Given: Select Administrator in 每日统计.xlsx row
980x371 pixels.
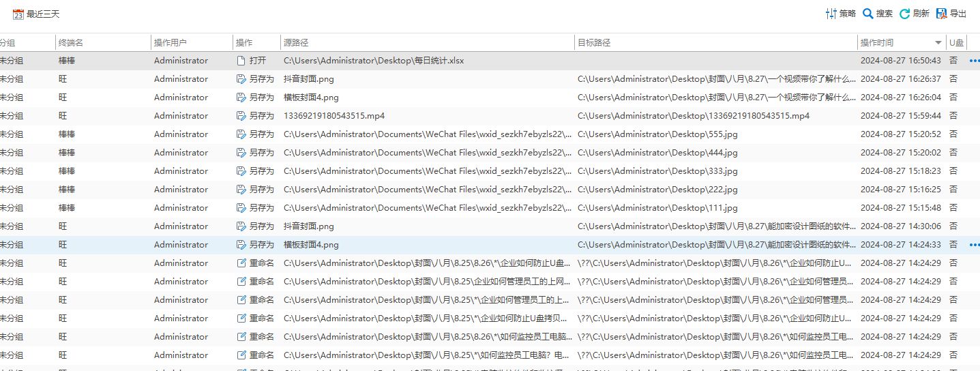Looking at the screenshot, I should point(181,61).
